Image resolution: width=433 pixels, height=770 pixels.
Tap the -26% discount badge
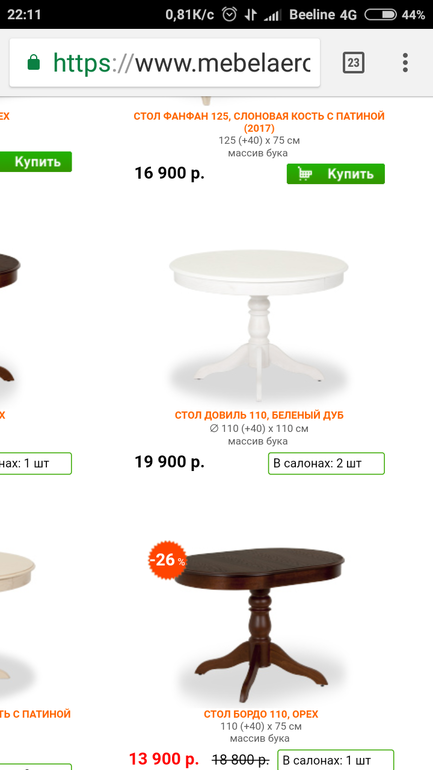point(168,560)
